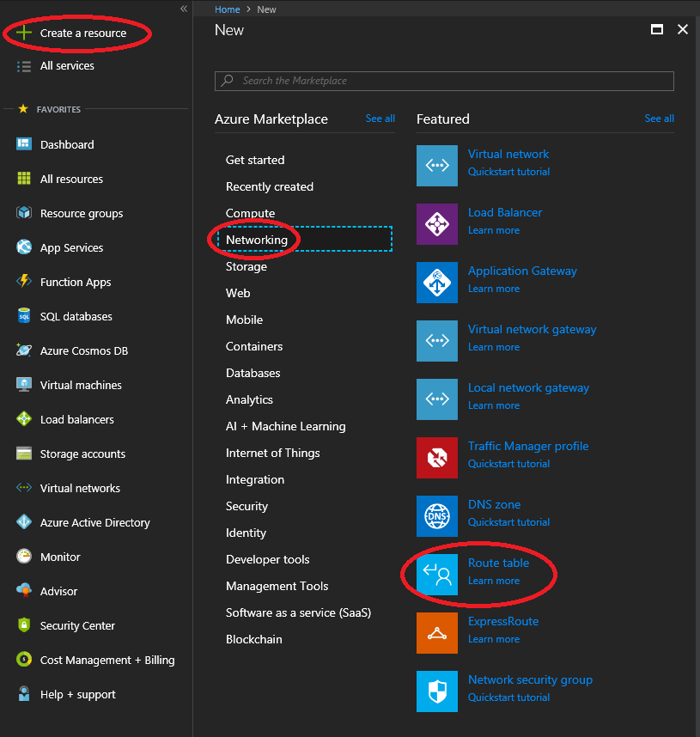This screenshot has width=700, height=737.
Task: Open the Virtual networks sidebar icon
Action: click(24, 487)
